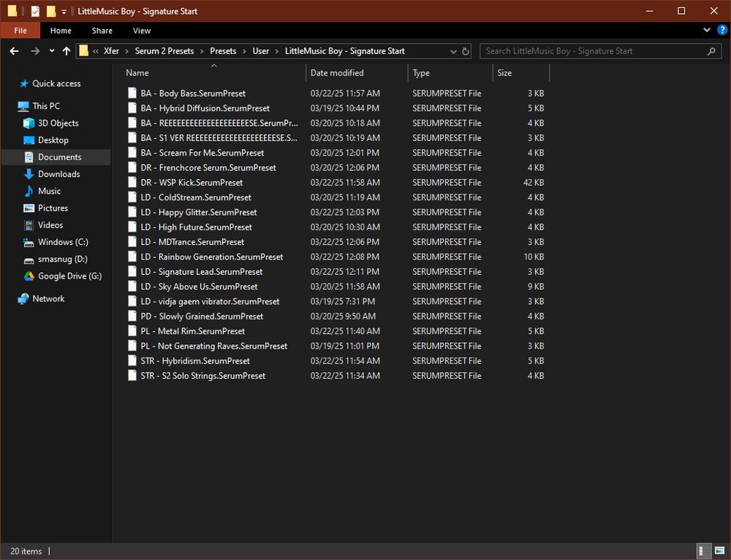
Task: Select Network in the navigation pane
Action: (48, 299)
